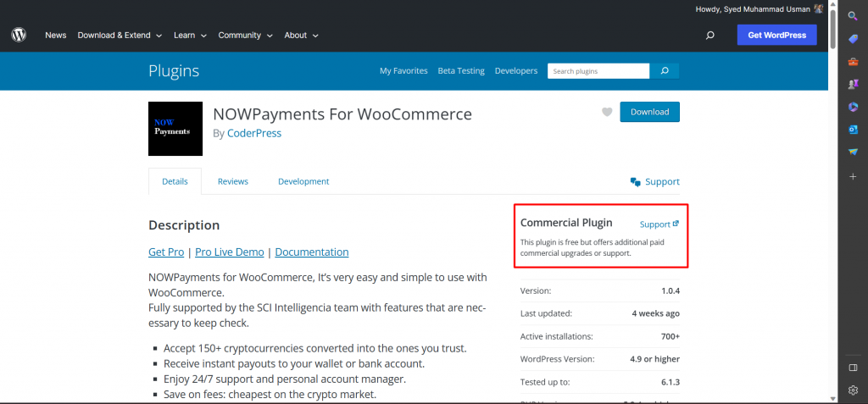
Task: Follow the Get Pro link
Action: 166,252
